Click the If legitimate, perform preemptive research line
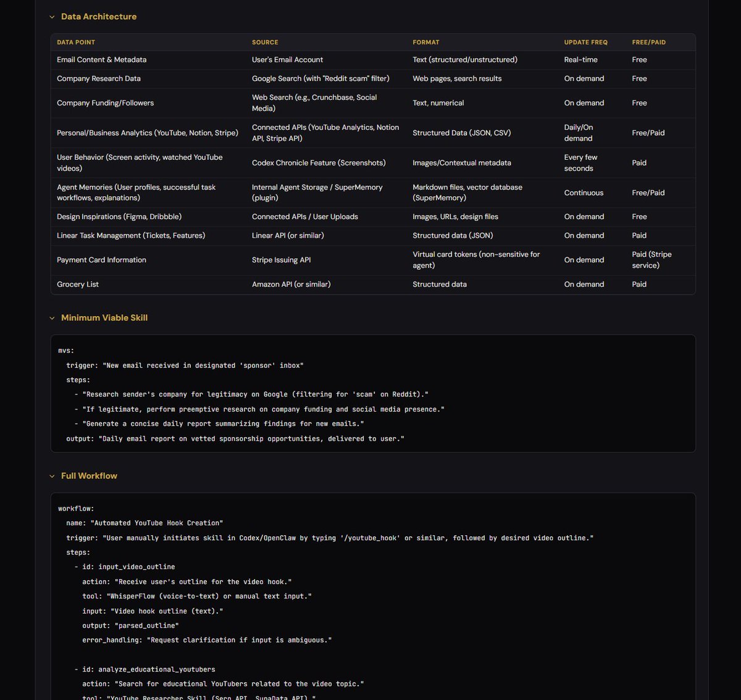741x700 pixels. (259, 409)
